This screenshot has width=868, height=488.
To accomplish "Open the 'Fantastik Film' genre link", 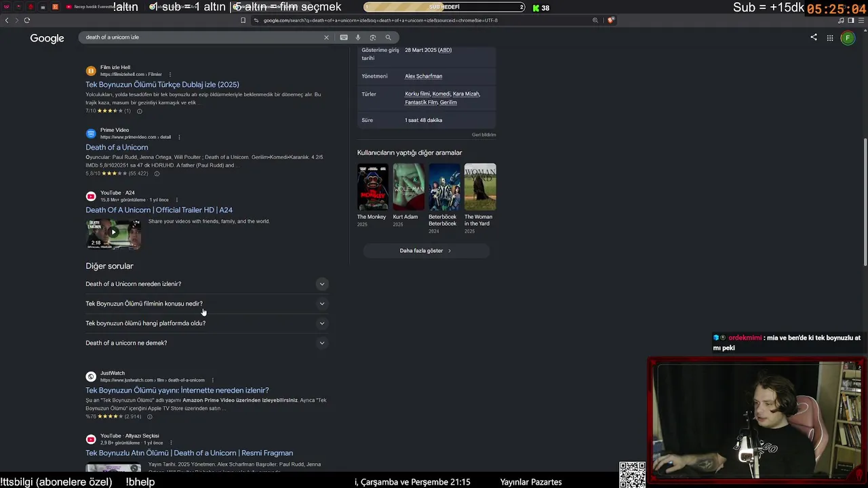I will click(421, 102).
